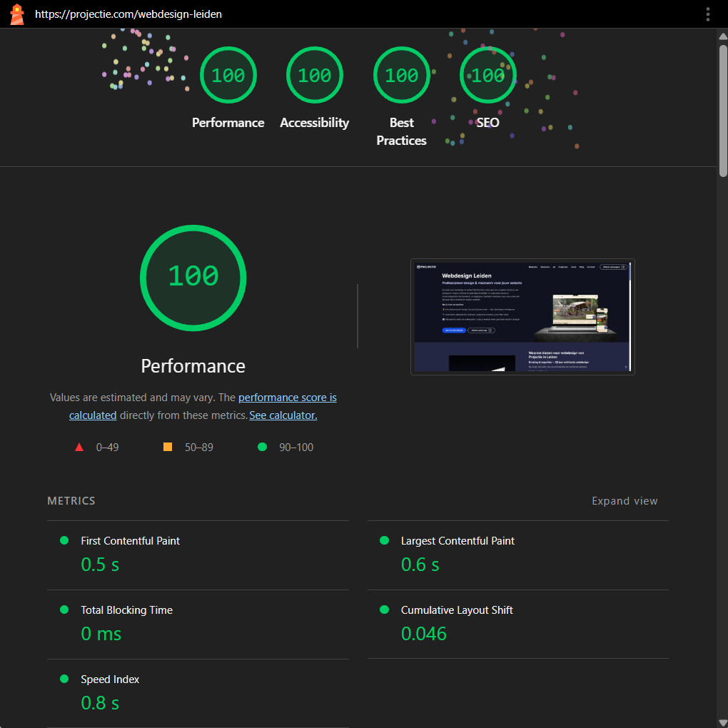Click the Lighthouse logo icon

click(x=16, y=14)
